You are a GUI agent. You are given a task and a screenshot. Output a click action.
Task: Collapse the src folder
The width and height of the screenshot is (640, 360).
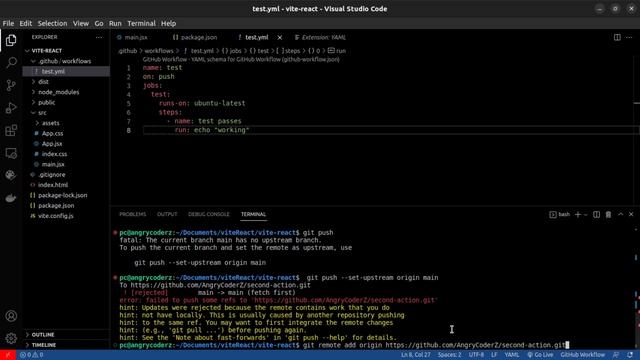[x=42, y=113]
